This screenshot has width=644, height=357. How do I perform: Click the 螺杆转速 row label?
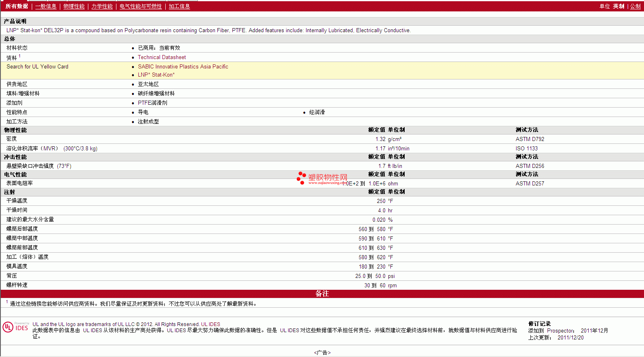17,285
